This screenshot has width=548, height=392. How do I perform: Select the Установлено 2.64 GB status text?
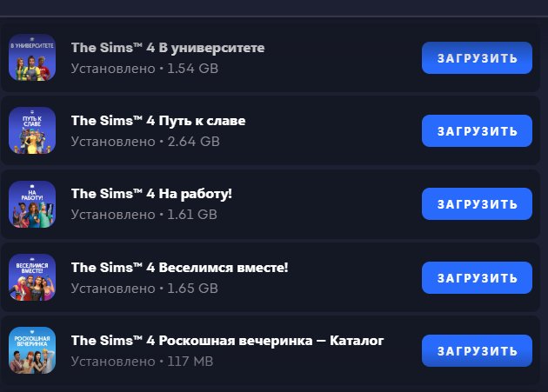pyautogui.click(x=145, y=142)
